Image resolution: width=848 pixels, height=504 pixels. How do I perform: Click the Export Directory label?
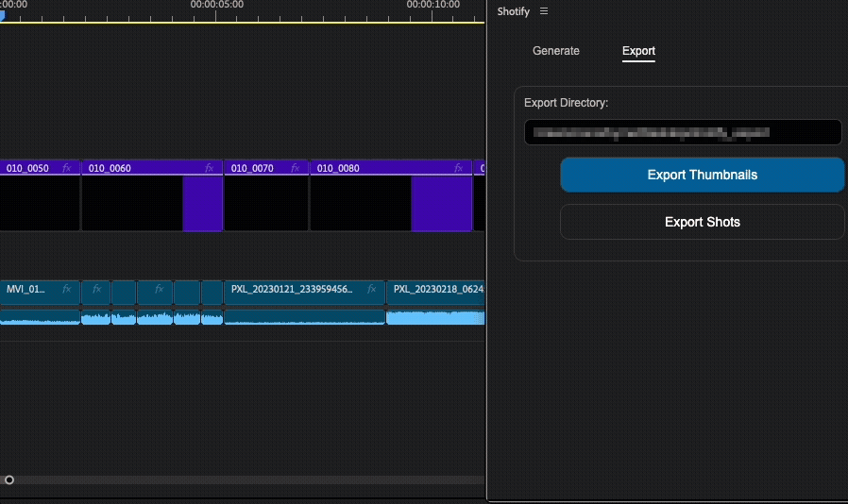tap(566, 103)
